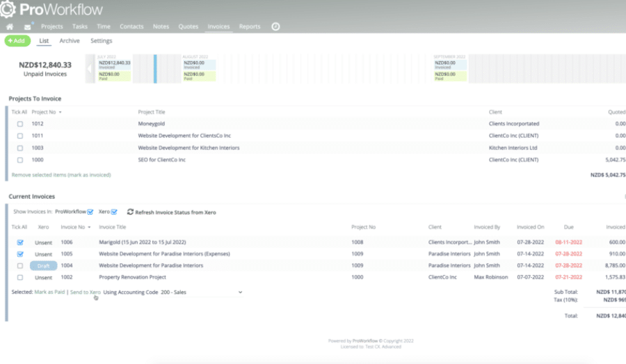Select September 2022 invoiced amount box
This screenshot has width=626, height=364.
450,65
